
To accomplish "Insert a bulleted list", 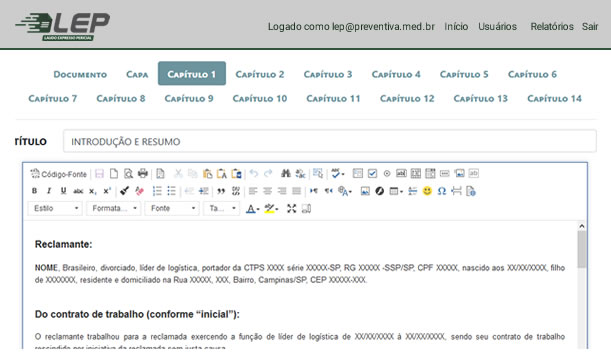I will click(x=171, y=191).
